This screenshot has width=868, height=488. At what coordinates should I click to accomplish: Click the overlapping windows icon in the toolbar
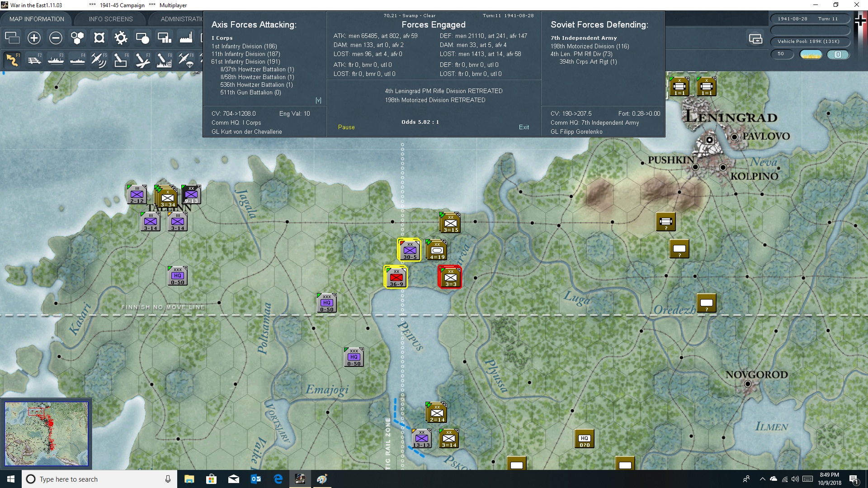[12, 38]
